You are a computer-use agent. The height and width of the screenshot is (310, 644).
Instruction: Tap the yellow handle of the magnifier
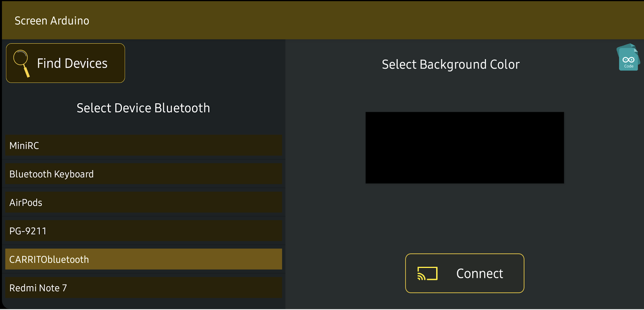(x=26, y=72)
